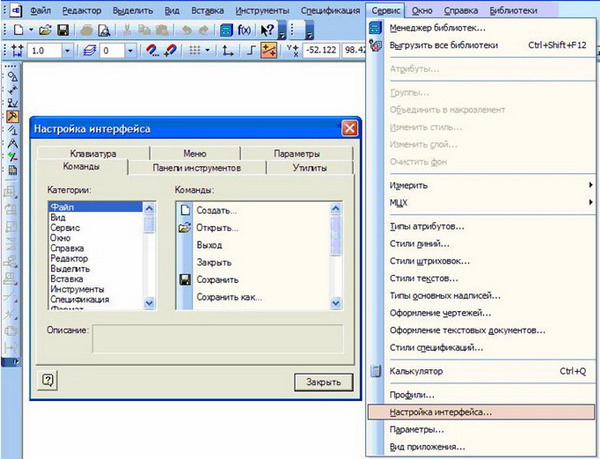Click the New document icon in the toolbar
The width and height of the screenshot is (600, 459).
click(x=19, y=31)
